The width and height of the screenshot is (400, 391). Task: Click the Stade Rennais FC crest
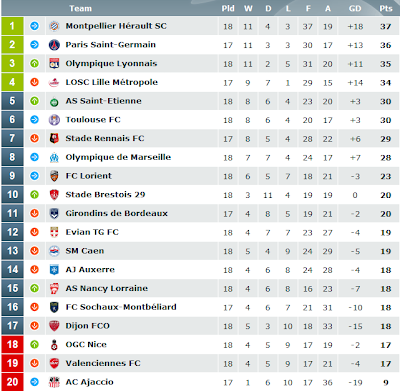[54, 138]
